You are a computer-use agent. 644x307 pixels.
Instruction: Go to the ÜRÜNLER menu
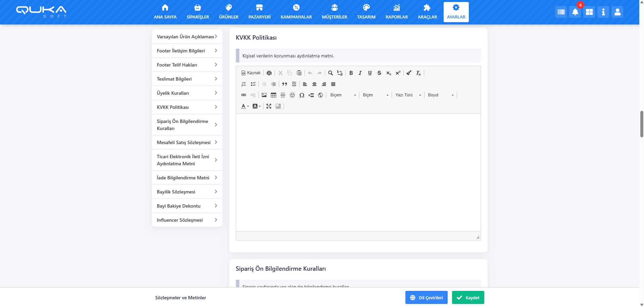tap(229, 12)
